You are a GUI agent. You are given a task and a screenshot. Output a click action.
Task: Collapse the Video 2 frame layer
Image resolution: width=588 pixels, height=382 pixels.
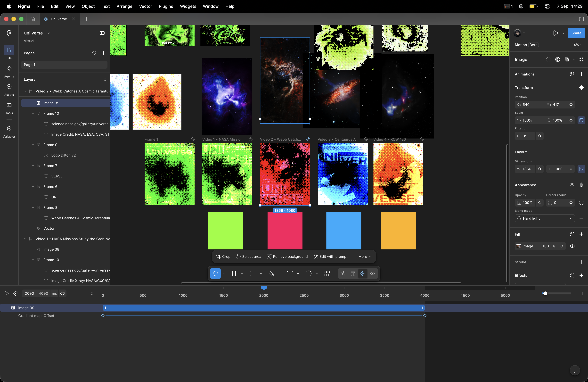pos(25,91)
